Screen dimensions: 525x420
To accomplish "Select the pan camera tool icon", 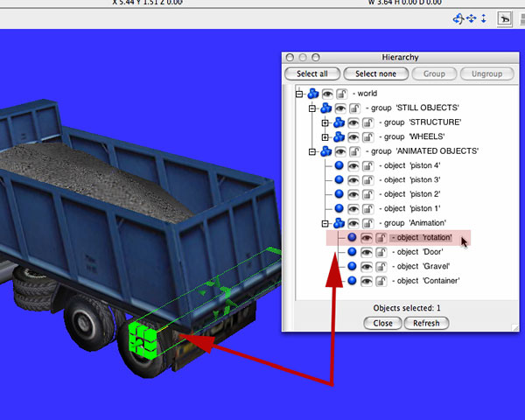I will pyautogui.click(x=472, y=18).
